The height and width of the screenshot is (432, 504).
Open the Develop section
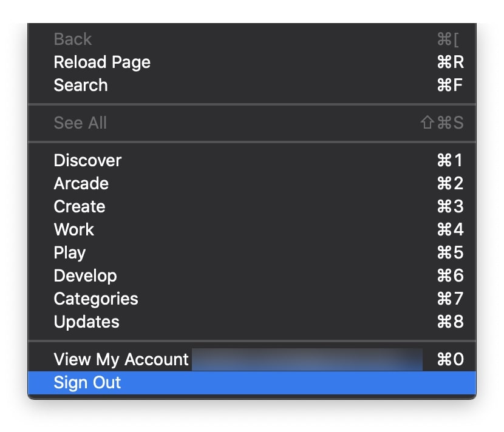(85, 276)
